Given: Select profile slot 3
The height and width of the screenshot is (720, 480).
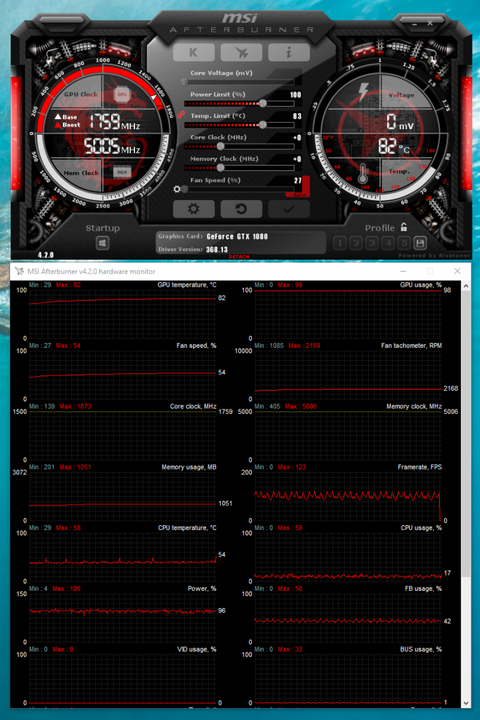Looking at the screenshot, I should (x=372, y=243).
